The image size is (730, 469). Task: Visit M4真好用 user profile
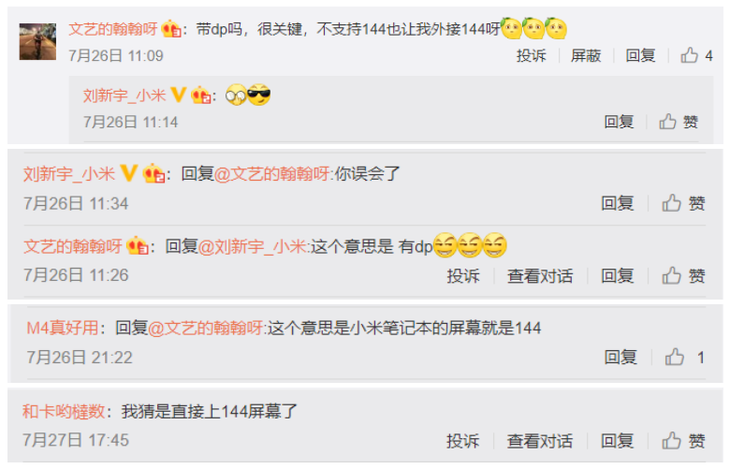(x=62, y=328)
